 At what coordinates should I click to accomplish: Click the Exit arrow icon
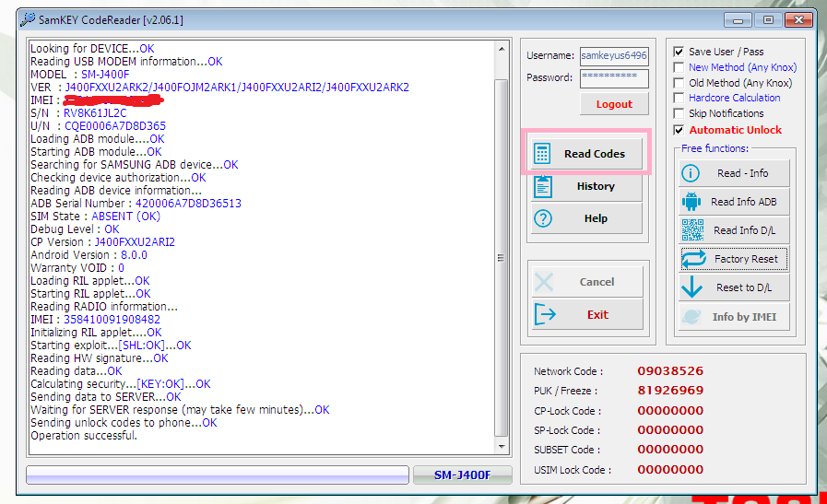click(x=545, y=314)
